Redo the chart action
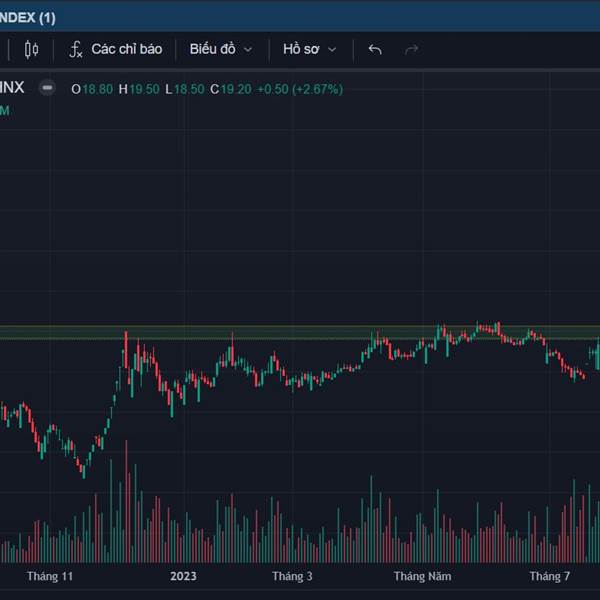The height and width of the screenshot is (600, 600). (x=411, y=50)
